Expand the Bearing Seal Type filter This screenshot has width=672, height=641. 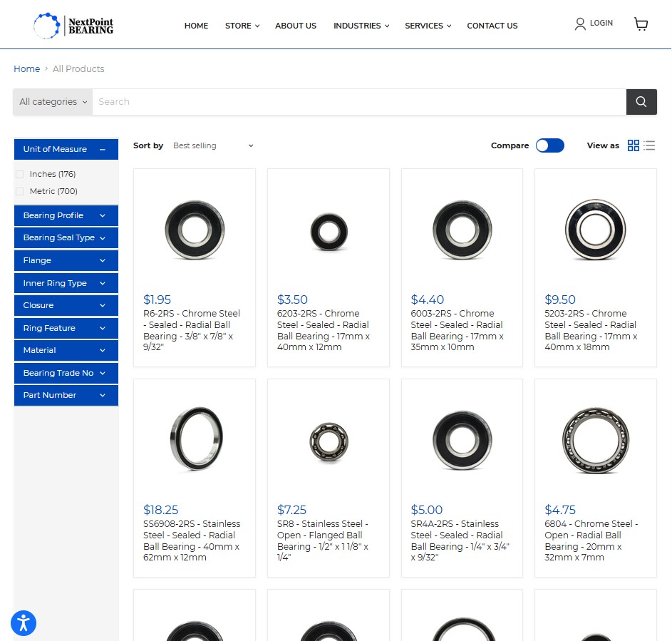[x=66, y=237]
